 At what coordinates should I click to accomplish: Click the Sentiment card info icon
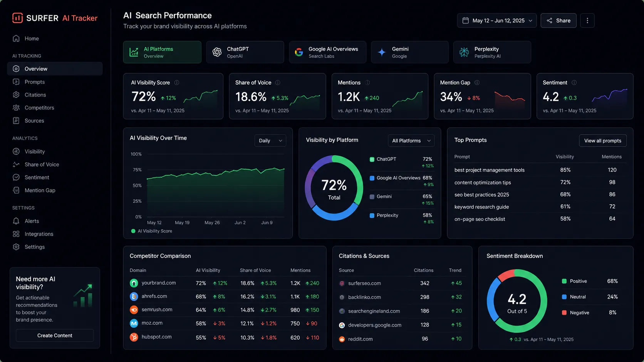pos(574,83)
